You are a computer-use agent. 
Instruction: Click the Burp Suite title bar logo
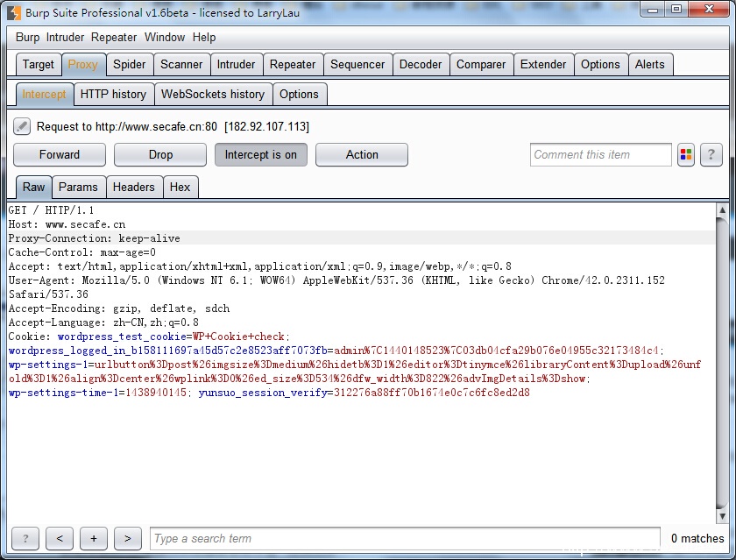point(13,12)
